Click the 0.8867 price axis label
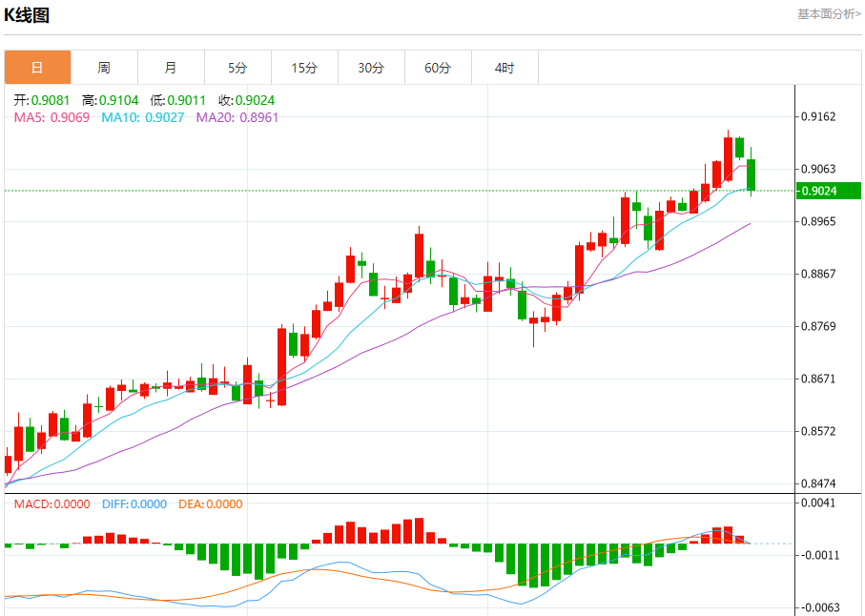 pyautogui.click(x=818, y=274)
